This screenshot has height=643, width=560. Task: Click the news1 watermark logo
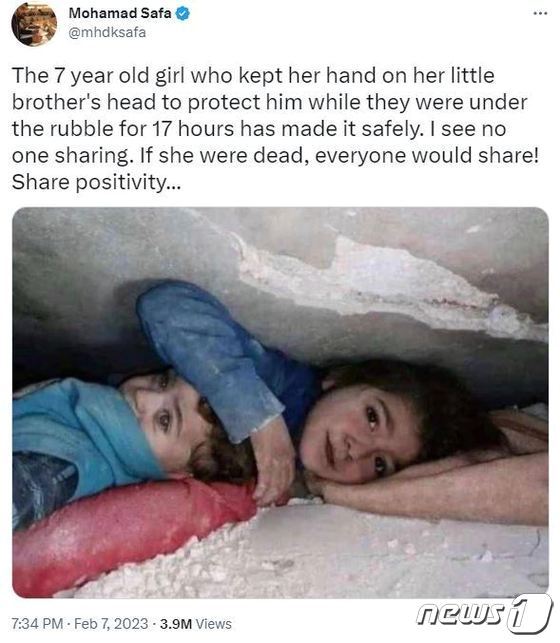(484, 614)
